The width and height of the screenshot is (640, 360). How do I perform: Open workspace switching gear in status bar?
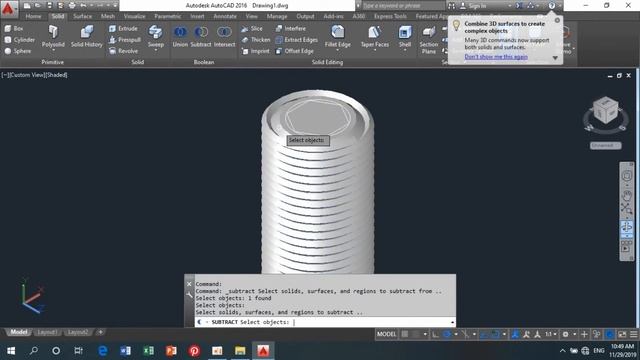[x=565, y=334]
